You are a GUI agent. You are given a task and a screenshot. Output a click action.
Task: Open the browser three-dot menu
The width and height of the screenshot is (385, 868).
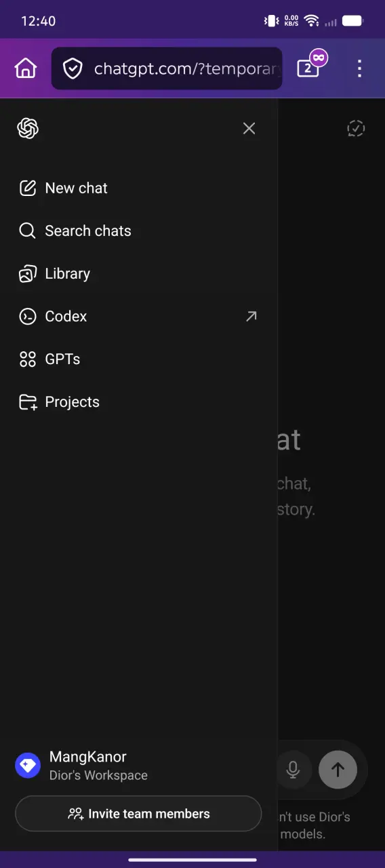coord(360,68)
